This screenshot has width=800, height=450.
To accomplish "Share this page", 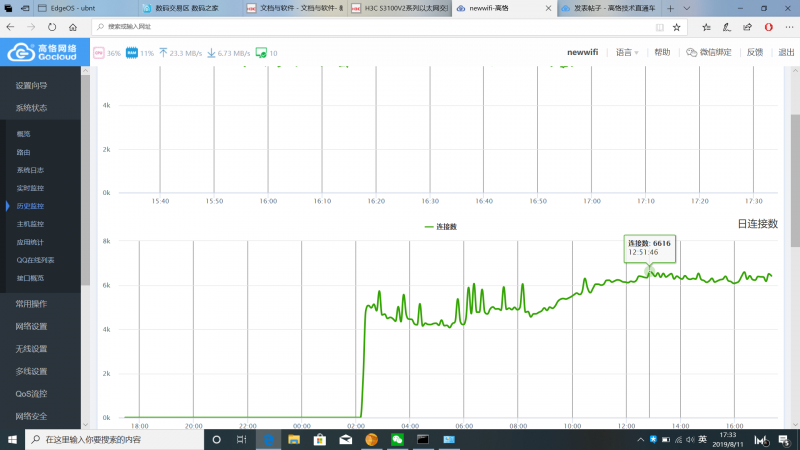I will click(x=747, y=27).
